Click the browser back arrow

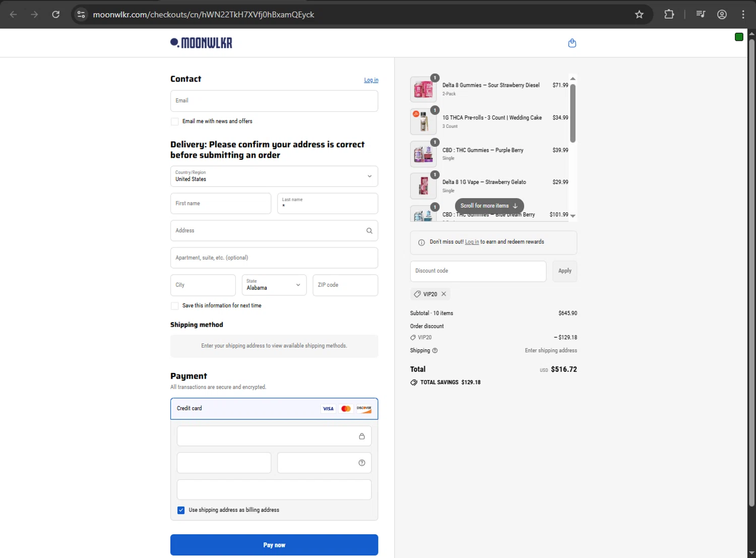tap(14, 15)
